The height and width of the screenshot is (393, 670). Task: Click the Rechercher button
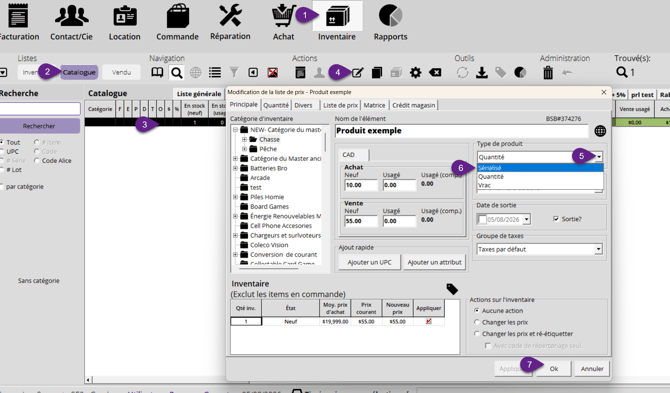39,126
